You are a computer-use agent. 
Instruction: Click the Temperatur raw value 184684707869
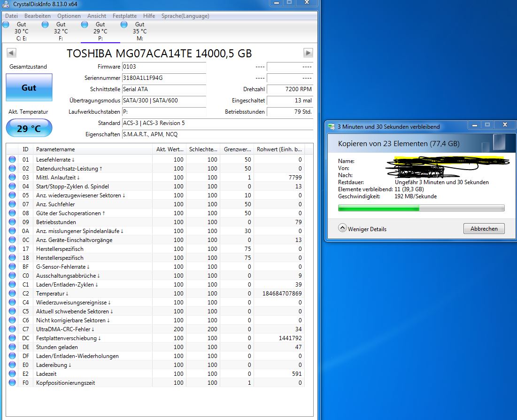(282, 293)
